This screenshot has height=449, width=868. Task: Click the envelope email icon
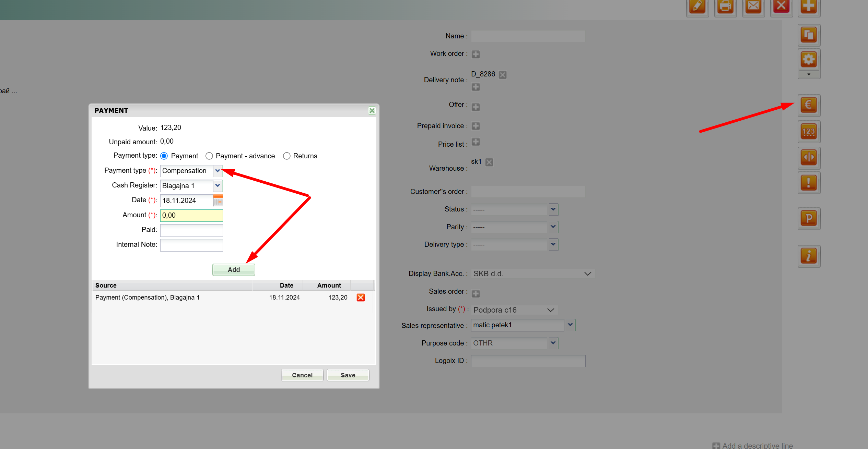click(x=753, y=6)
